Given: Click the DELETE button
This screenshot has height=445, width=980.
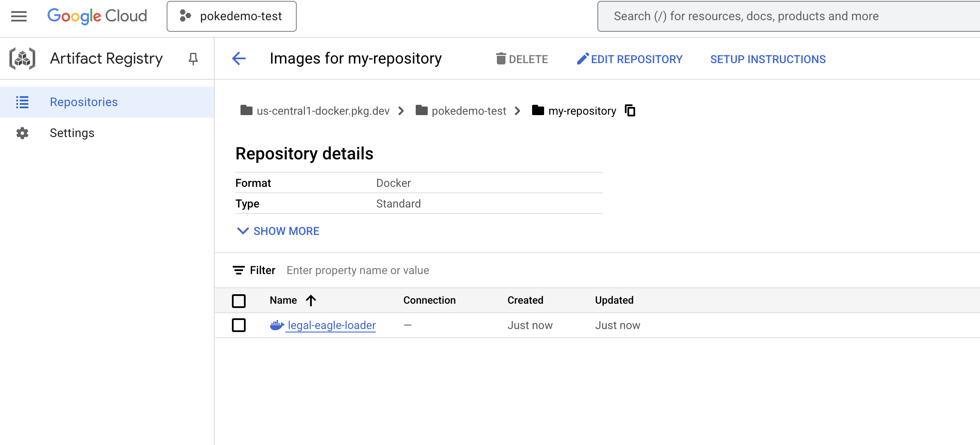Looking at the screenshot, I should click(522, 59).
